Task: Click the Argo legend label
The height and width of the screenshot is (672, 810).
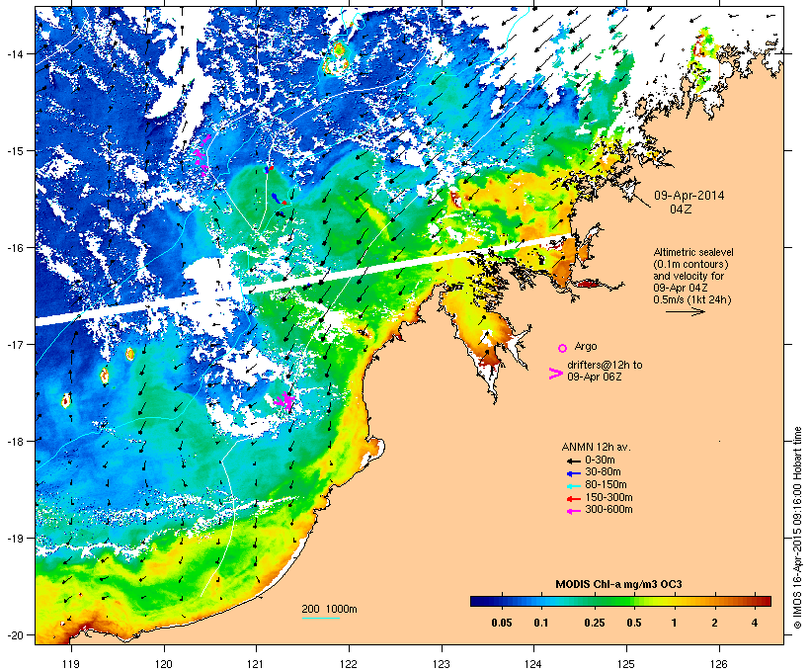Action: (586, 346)
